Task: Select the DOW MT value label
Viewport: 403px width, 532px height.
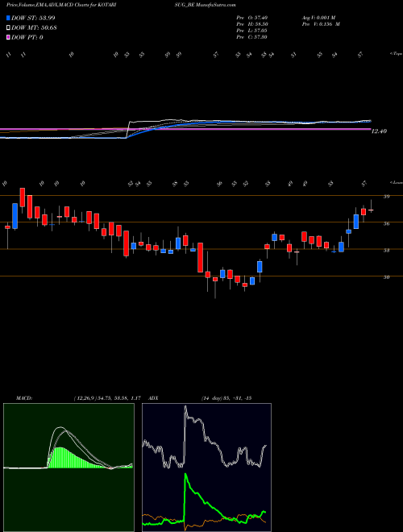Action: (x=34, y=27)
